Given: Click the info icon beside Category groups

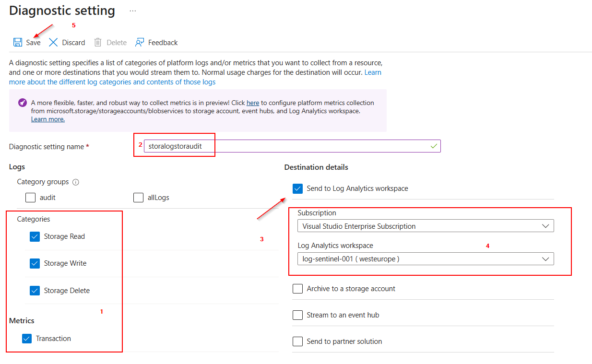Looking at the screenshot, I should [x=76, y=182].
